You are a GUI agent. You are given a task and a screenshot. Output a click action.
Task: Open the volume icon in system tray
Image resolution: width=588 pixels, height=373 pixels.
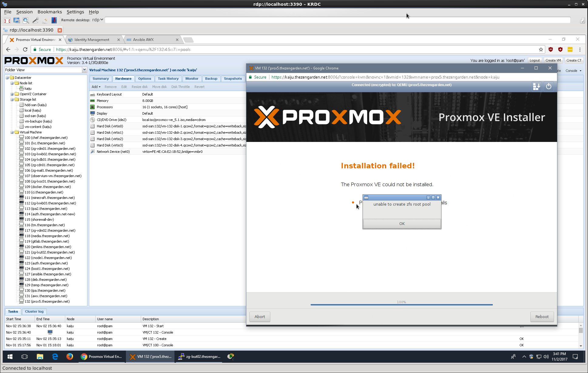click(546, 357)
